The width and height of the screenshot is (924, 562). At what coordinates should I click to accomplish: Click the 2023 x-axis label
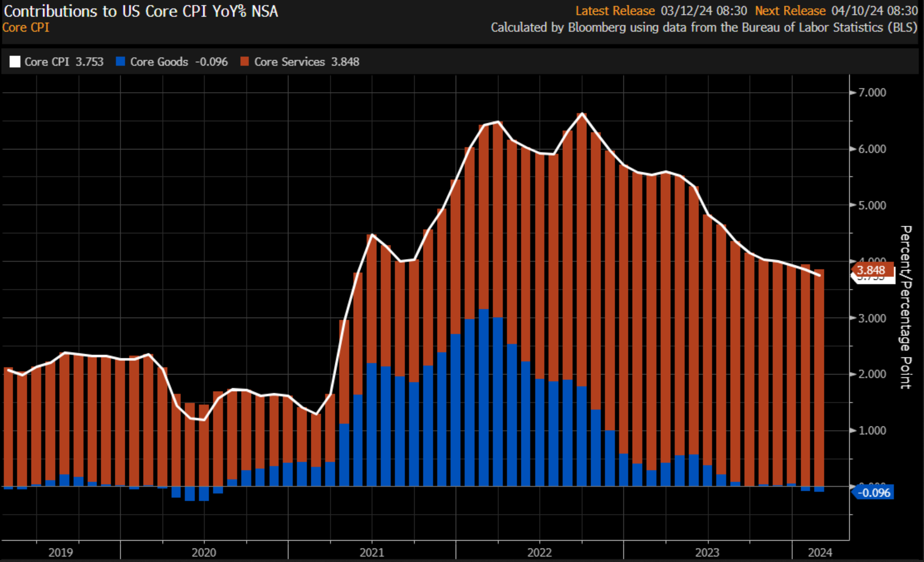[x=707, y=552]
